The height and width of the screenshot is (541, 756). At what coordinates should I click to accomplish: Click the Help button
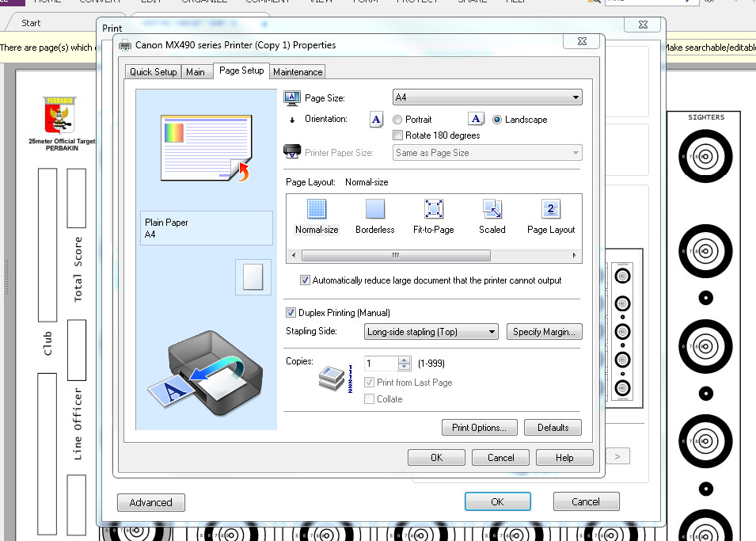click(x=564, y=458)
